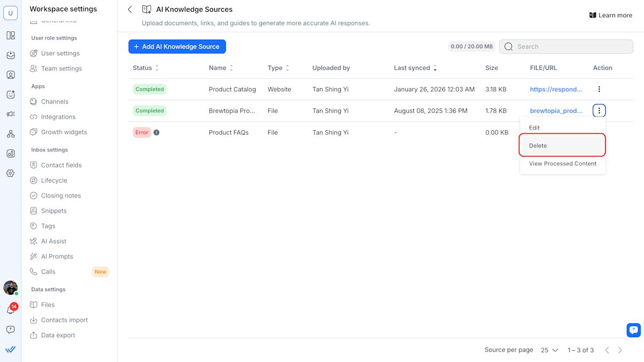The image size is (644, 362).
Task: Open the Learn more link
Action: pyautogui.click(x=610, y=16)
